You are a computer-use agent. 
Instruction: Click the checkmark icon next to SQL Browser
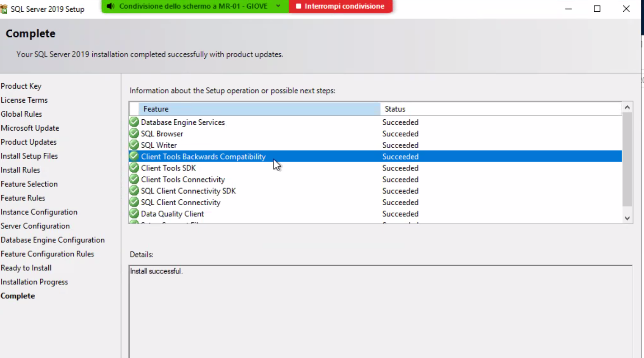[x=134, y=133]
